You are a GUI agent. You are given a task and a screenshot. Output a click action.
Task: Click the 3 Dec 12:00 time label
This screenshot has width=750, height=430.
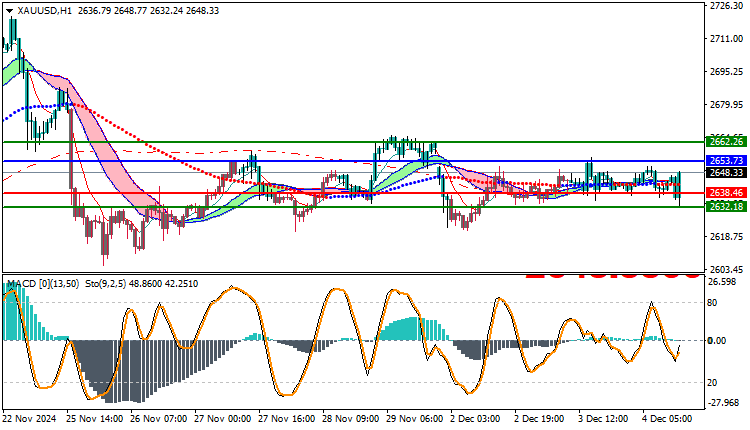[603, 419]
